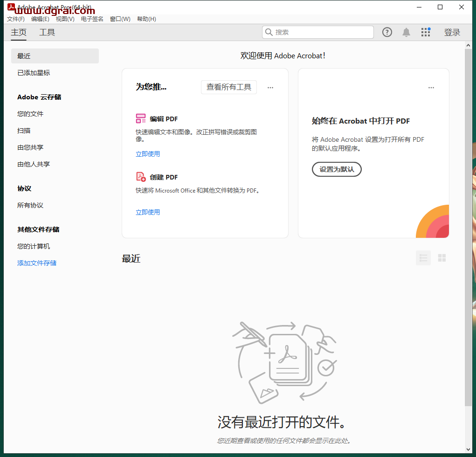Viewport: 476px width, 457px height.
Task: Click the help question mark icon
Action: 387,32
